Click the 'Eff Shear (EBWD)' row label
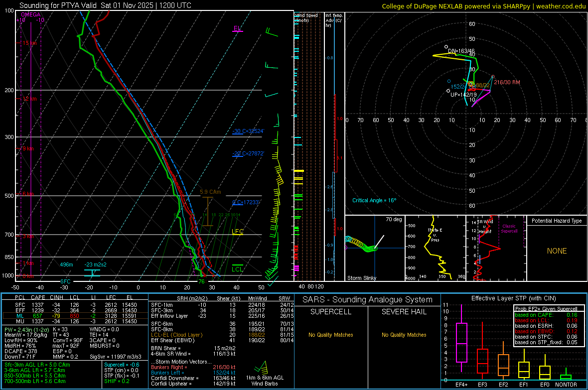 173,341
